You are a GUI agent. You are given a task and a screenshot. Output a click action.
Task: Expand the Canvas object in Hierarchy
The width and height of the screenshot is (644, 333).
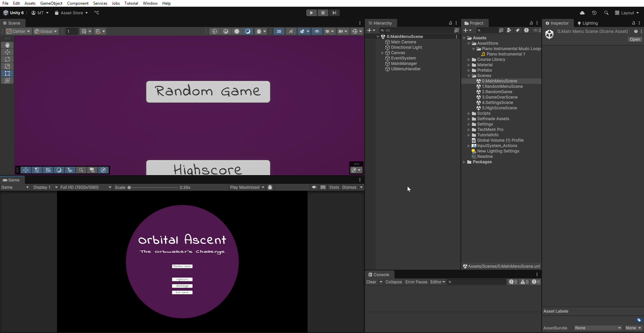382,53
